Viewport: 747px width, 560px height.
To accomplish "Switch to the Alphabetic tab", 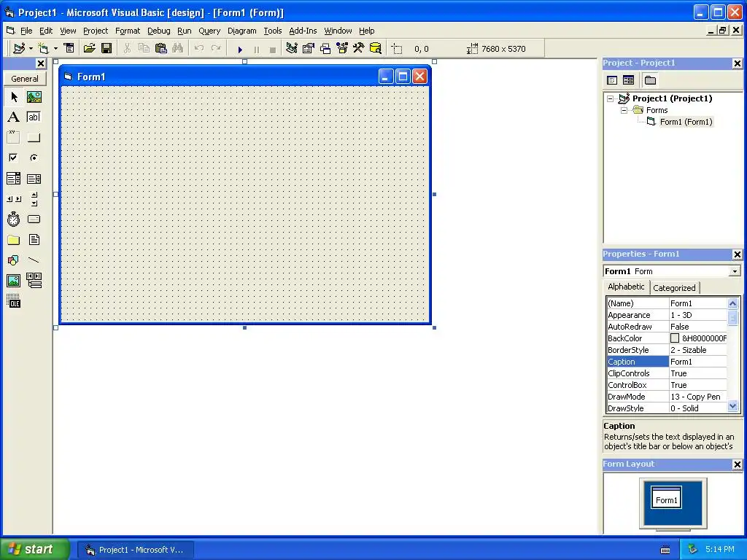I will (625, 287).
